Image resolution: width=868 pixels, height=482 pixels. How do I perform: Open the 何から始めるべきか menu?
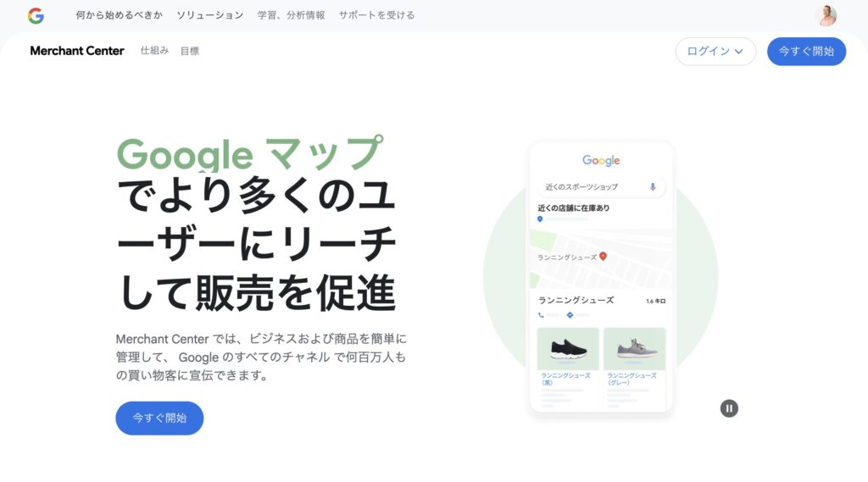pyautogui.click(x=119, y=15)
